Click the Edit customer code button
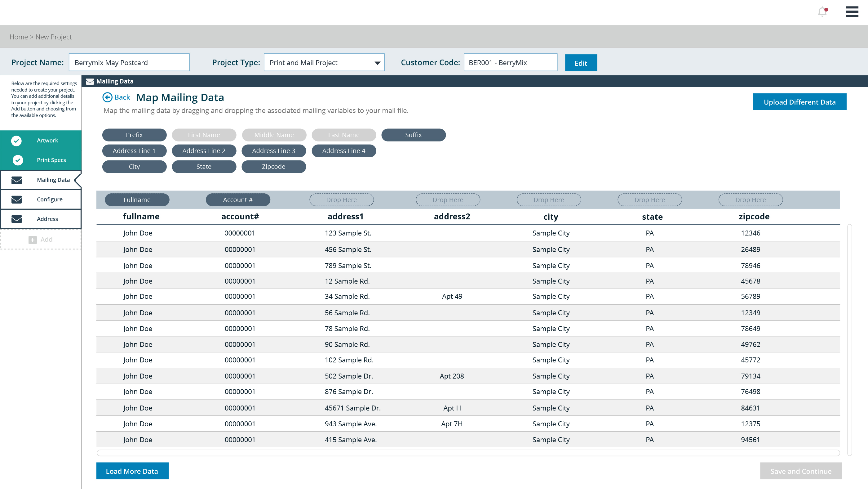The image size is (868, 489). 581,63
